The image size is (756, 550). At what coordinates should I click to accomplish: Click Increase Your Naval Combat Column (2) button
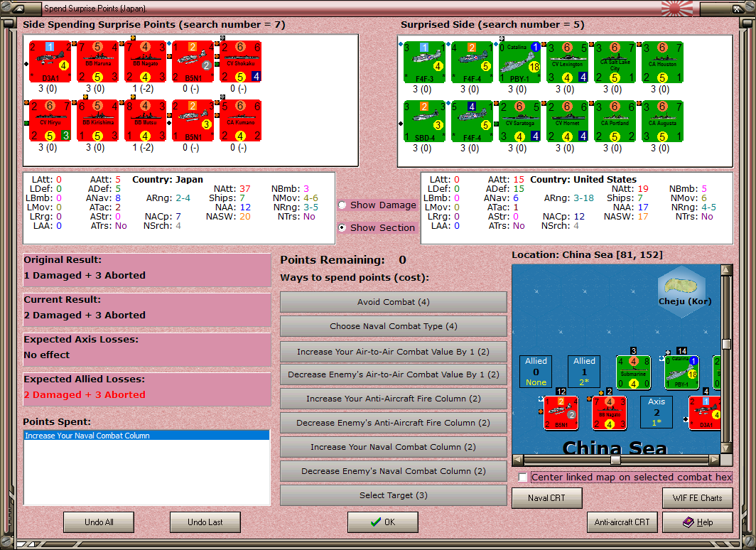click(x=394, y=447)
